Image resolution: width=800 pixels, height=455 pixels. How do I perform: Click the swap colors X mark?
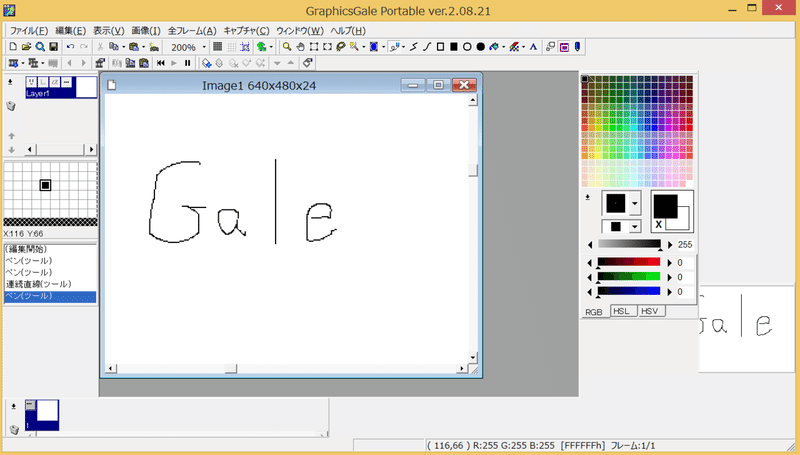click(x=659, y=224)
